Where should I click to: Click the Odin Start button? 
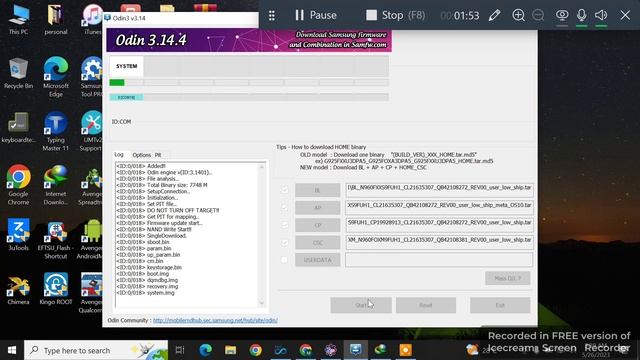click(361, 305)
